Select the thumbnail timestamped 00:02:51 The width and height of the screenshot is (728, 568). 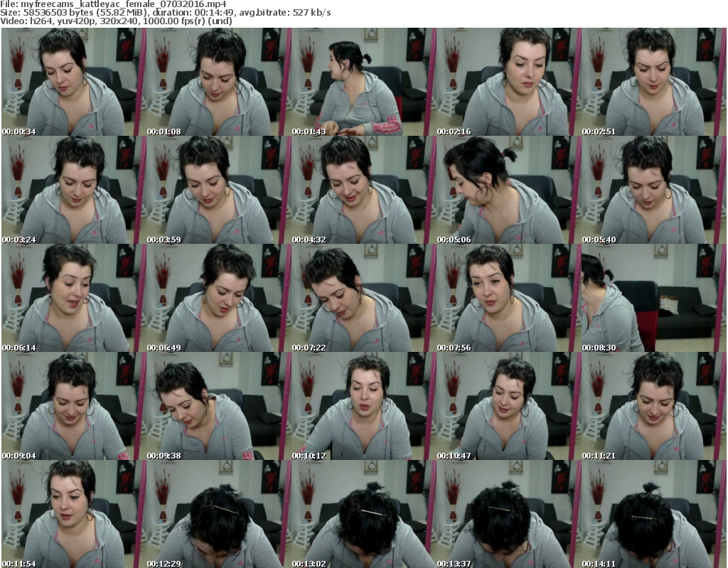pyautogui.click(x=653, y=82)
